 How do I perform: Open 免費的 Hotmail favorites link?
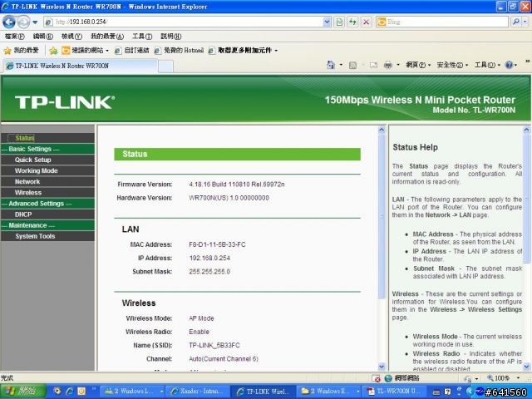[179, 51]
